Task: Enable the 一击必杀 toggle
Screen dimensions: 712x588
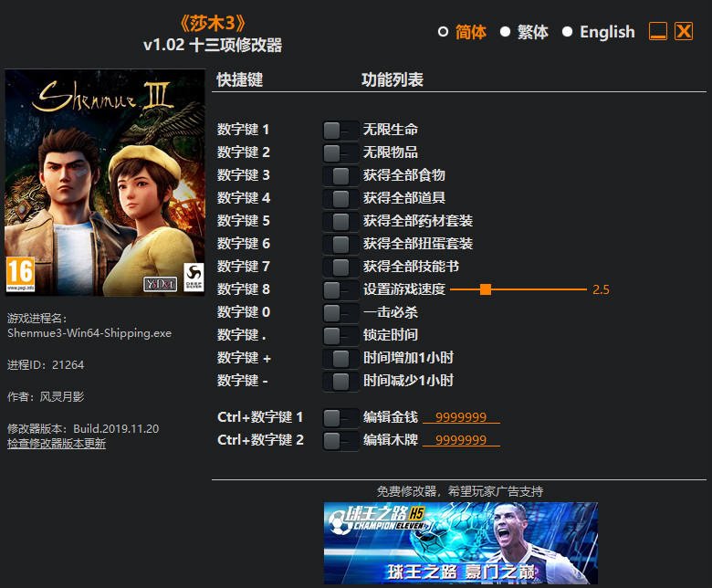Action: coord(340,312)
